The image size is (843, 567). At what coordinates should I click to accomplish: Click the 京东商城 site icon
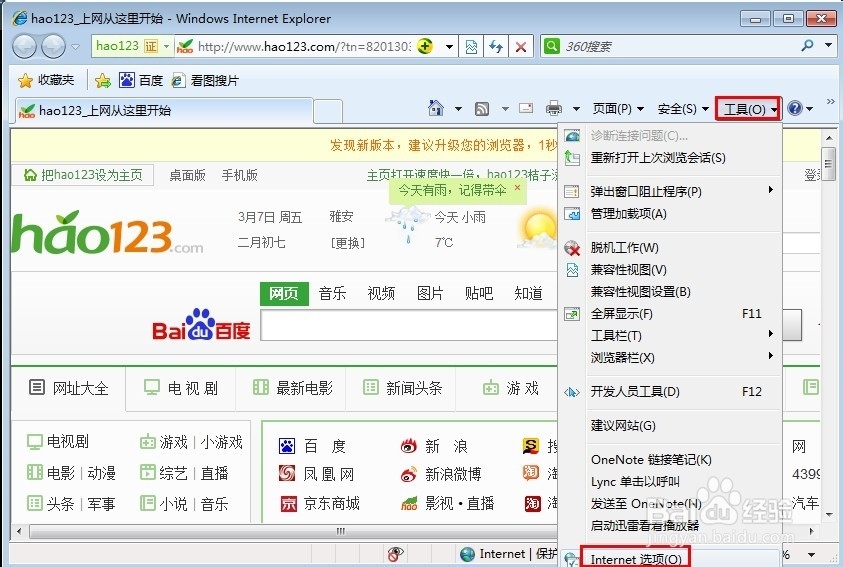click(289, 504)
